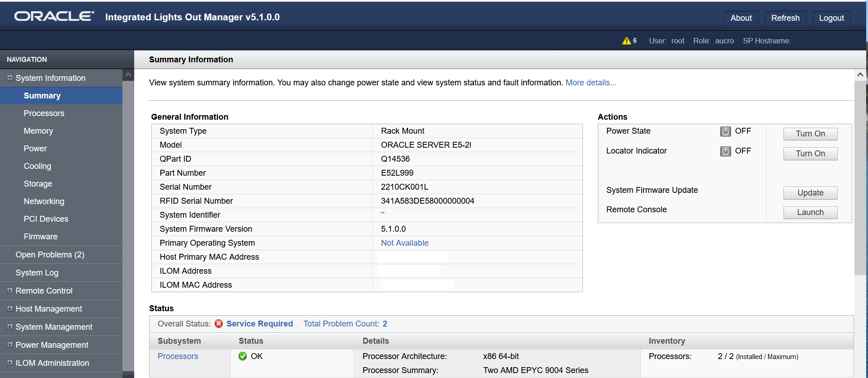The width and height of the screenshot is (868, 378).
Task: Click the Power State off indicator icon
Action: pyautogui.click(x=725, y=131)
